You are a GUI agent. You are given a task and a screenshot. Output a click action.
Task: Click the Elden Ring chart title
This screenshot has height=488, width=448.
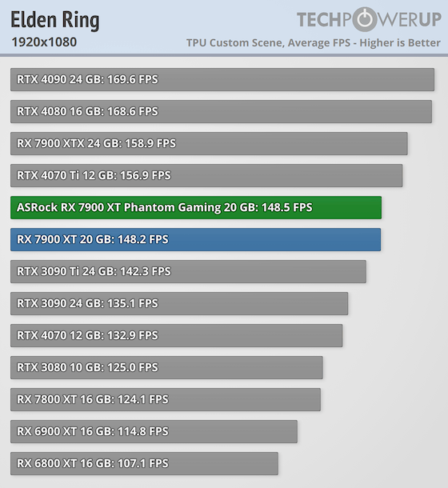[55, 20]
